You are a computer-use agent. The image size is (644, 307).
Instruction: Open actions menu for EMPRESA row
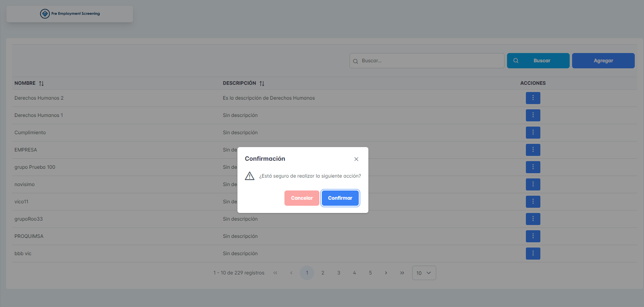tap(533, 150)
